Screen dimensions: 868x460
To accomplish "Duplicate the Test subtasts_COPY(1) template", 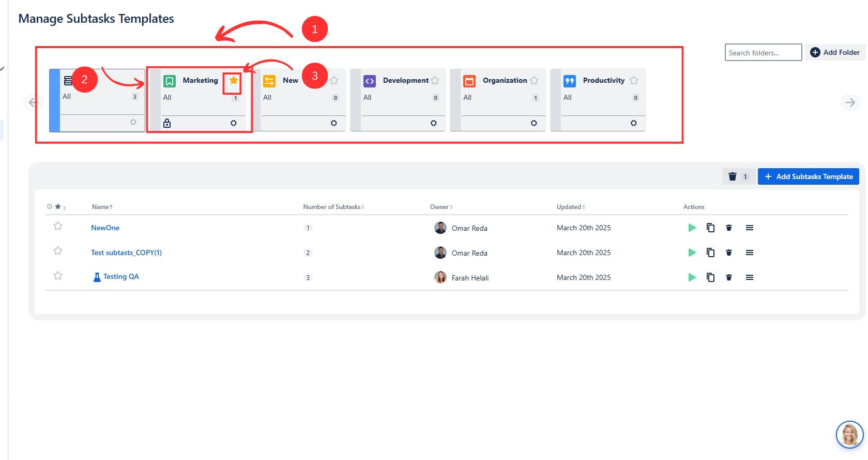I will [710, 253].
